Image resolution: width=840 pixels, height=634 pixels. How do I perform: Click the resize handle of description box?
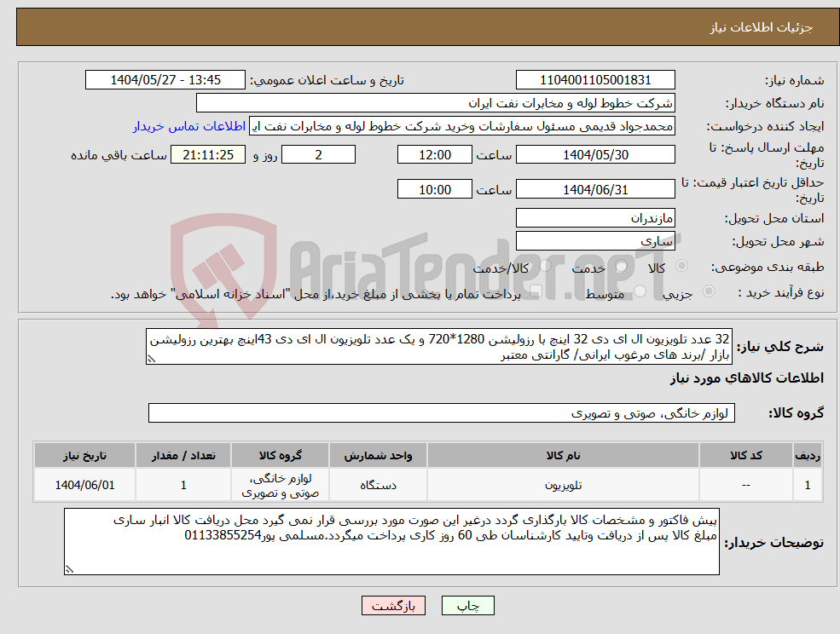[x=151, y=360]
